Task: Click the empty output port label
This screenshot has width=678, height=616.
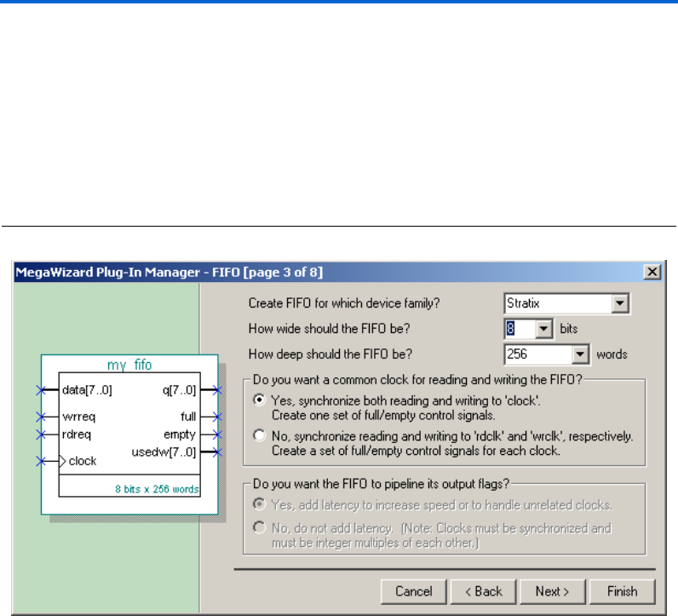Action: (x=180, y=435)
